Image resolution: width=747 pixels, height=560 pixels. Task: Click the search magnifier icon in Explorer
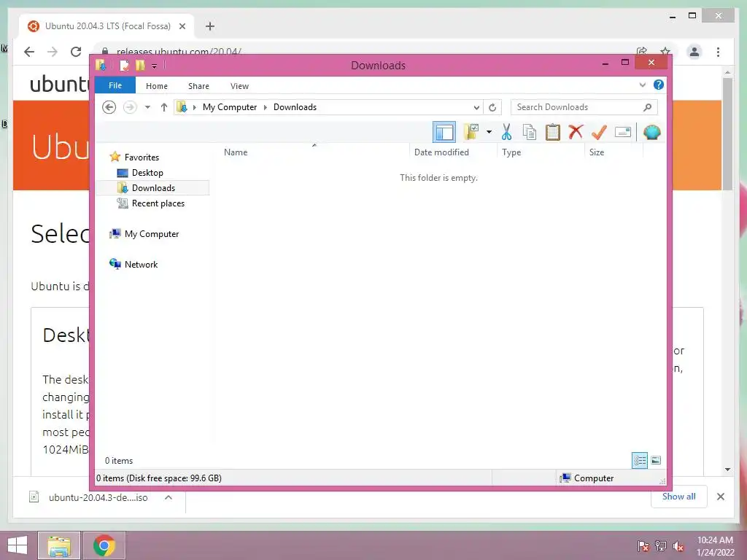click(647, 107)
